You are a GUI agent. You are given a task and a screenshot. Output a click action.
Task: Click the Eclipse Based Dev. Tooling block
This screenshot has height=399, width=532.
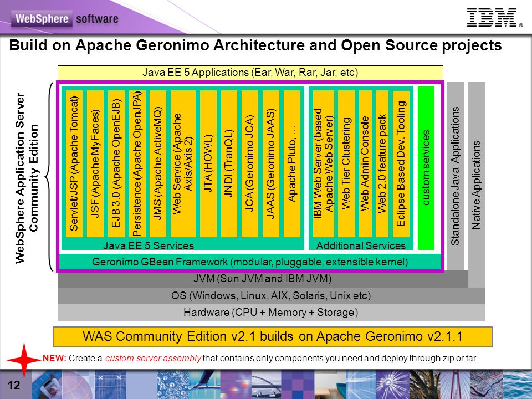401,163
